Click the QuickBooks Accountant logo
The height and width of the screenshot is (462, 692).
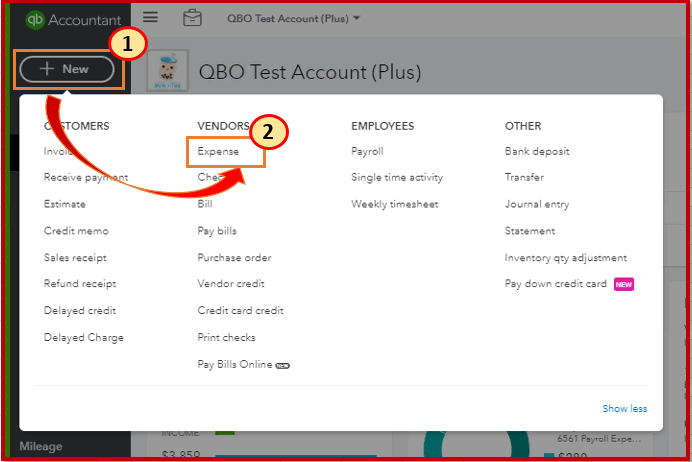coord(73,20)
